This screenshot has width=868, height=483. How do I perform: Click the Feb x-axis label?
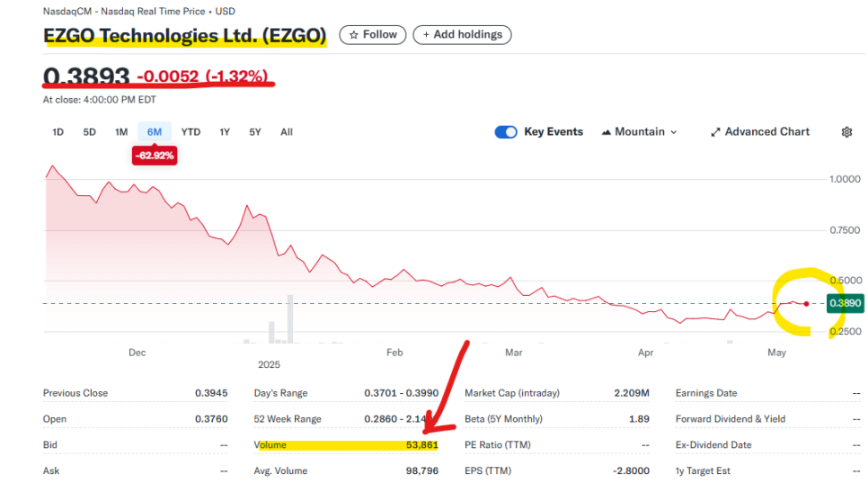point(394,353)
